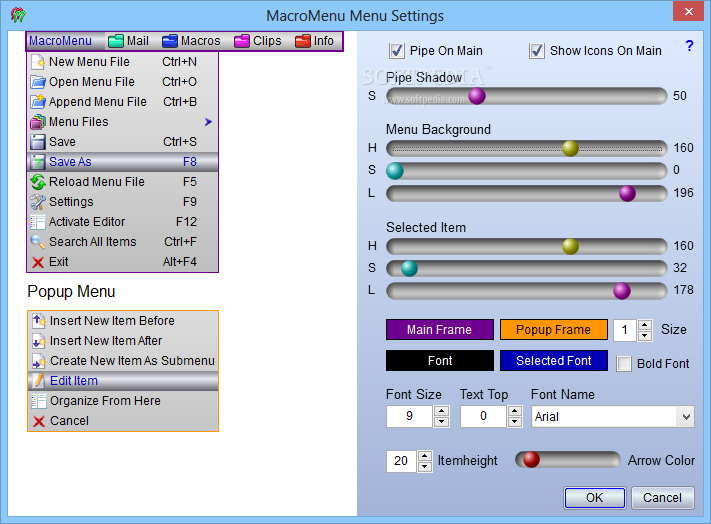Click the Settings tools icon
Viewport: 711px width, 524px height.
tap(38, 202)
